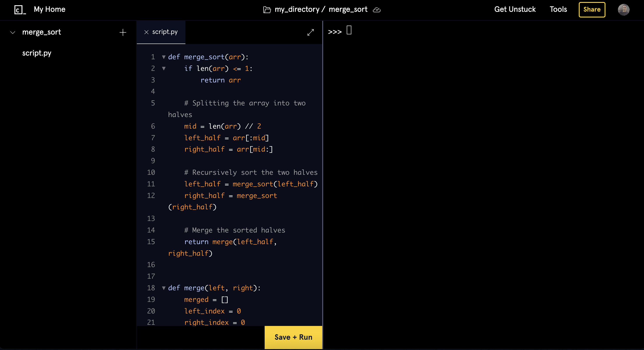This screenshot has height=350, width=644.
Task: Click the 'merged = []' line
Action: click(206, 299)
